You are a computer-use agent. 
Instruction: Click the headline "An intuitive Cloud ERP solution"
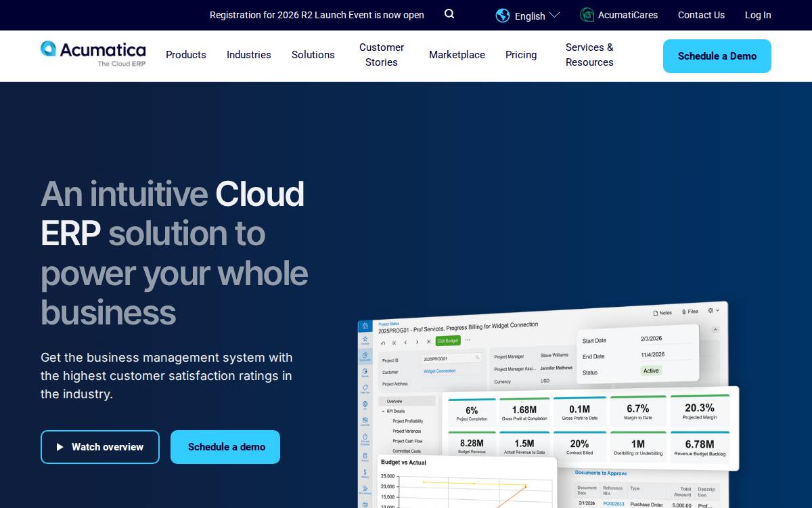pyautogui.click(x=175, y=253)
